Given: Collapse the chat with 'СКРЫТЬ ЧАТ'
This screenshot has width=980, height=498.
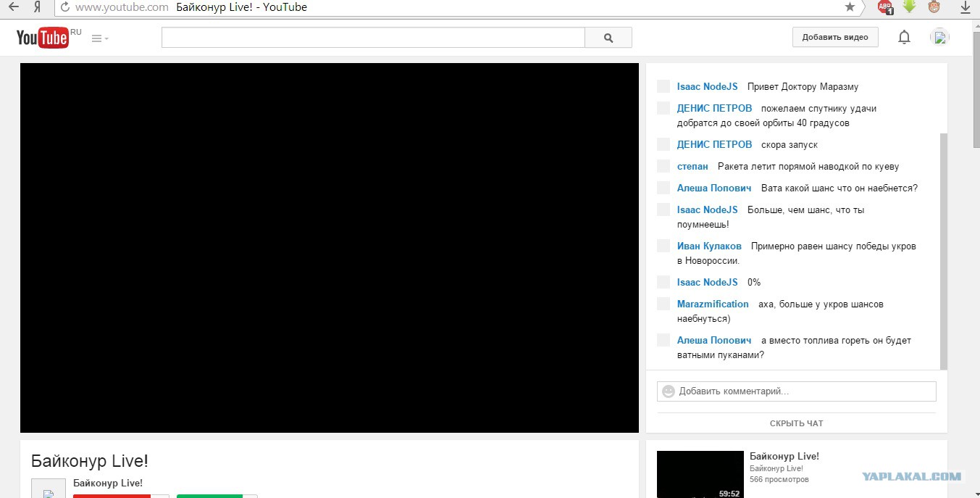Looking at the screenshot, I should 797,423.
